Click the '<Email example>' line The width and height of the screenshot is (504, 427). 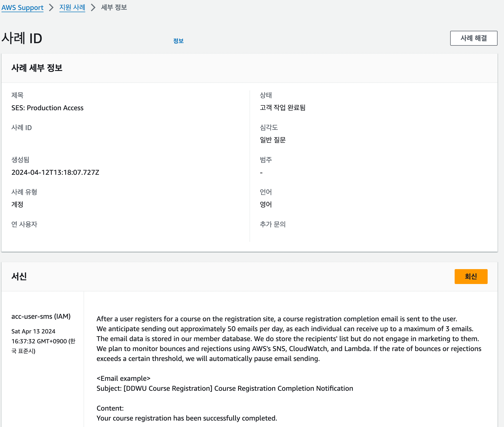click(x=124, y=379)
